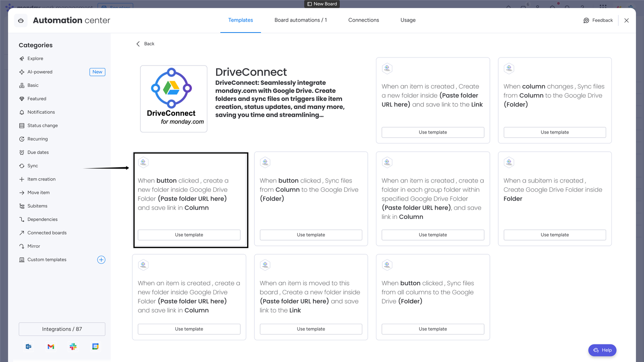644x362 pixels.
Task: Select the AI-powered sparkle icon
Action: click(x=22, y=72)
